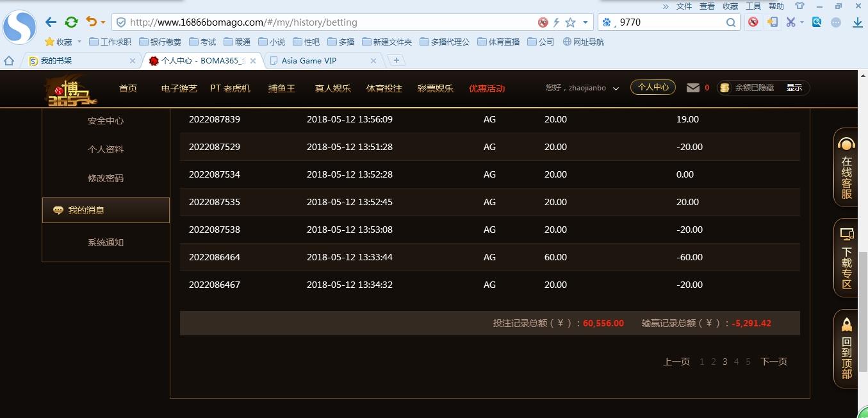The image size is (868, 418).
Task: Open the screenshot tool dropdown arrow
Action: (802, 22)
